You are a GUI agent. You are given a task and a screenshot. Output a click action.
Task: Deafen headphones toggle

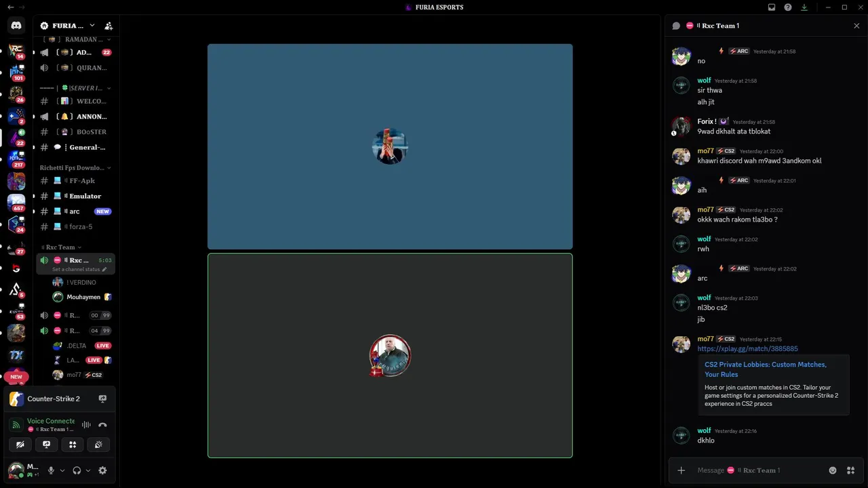(77, 470)
